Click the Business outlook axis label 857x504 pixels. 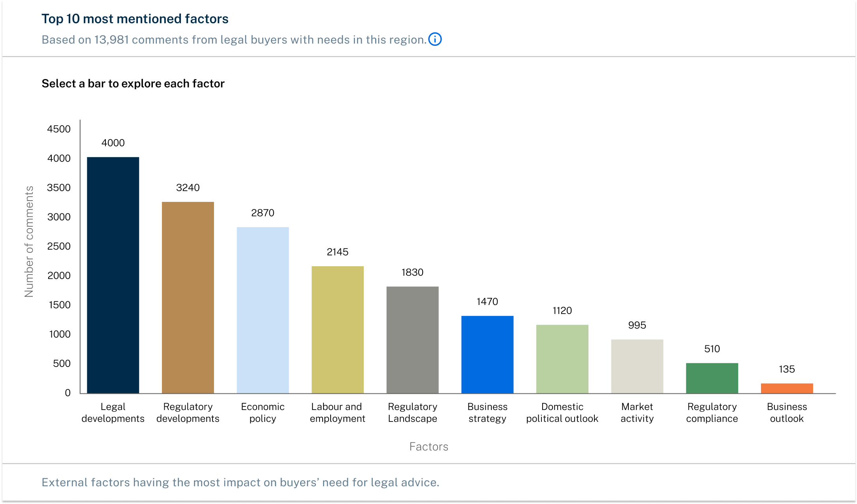[x=787, y=412]
